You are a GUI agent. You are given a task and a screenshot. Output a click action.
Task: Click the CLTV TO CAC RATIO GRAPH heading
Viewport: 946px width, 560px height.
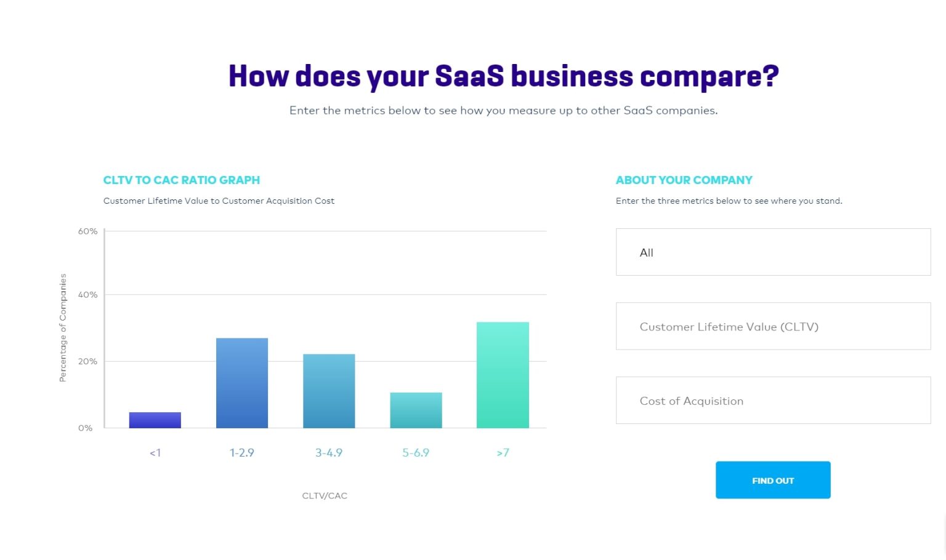pyautogui.click(x=182, y=180)
